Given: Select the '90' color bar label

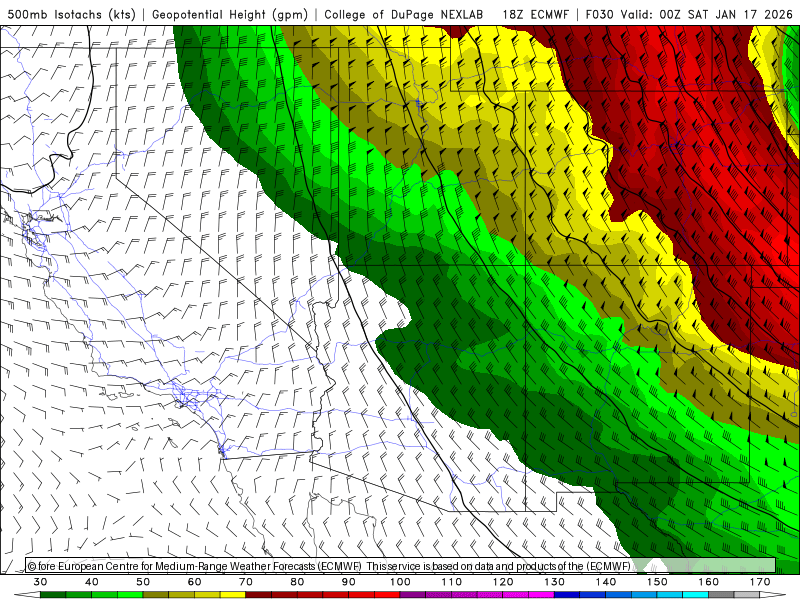Looking at the screenshot, I should [348, 582].
